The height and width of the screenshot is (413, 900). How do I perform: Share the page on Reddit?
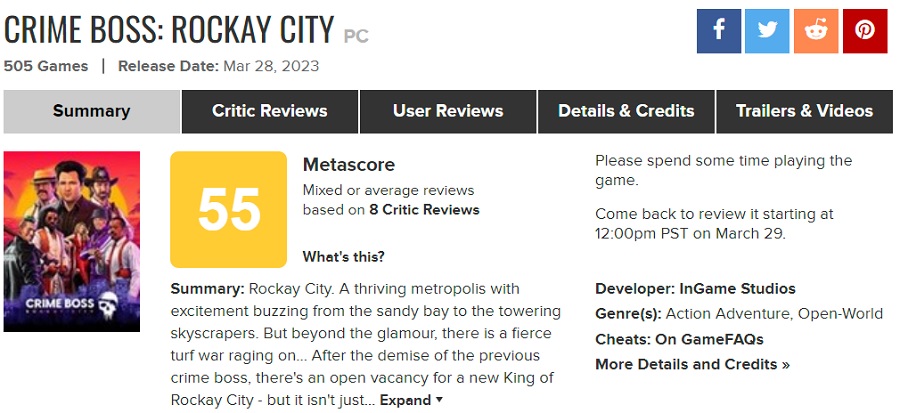point(816,30)
